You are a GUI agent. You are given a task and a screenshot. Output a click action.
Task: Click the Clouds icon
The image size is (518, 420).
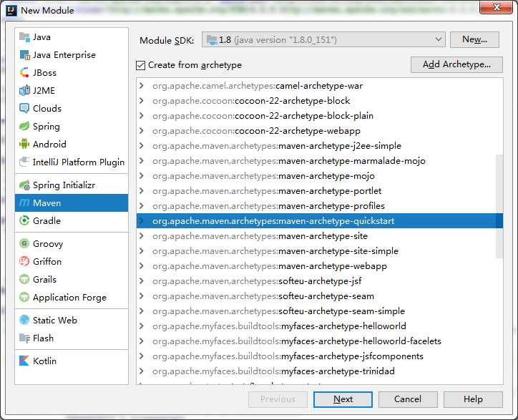point(24,108)
